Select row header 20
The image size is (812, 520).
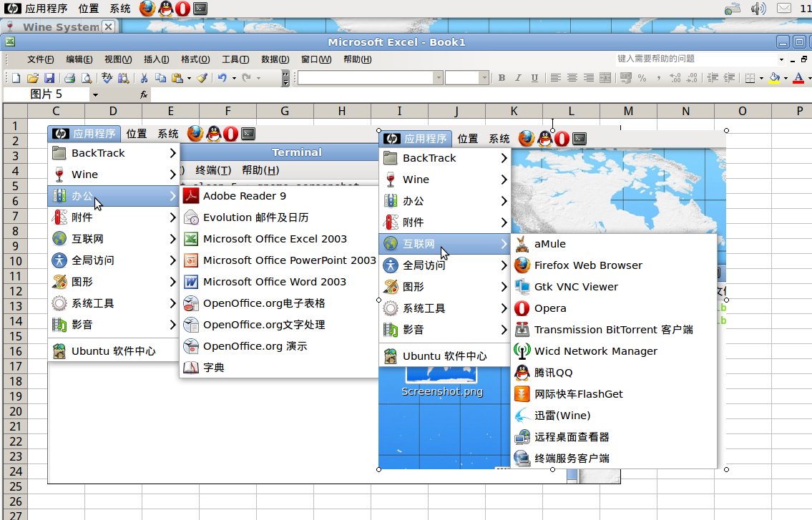[16, 411]
